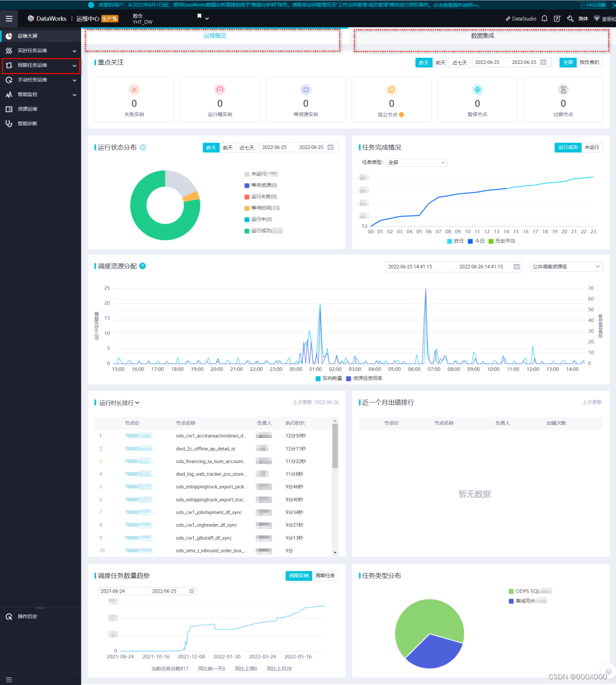616x685 pixels.
Task: Select 周期任务 in 调度任务数量趋势
Action: [x=325, y=576]
